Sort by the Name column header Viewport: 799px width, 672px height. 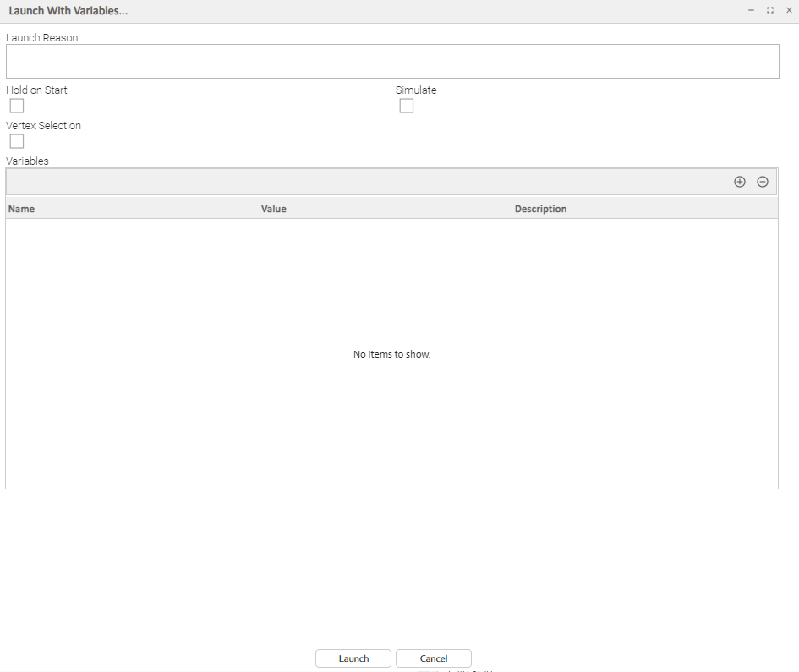[x=22, y=209]
